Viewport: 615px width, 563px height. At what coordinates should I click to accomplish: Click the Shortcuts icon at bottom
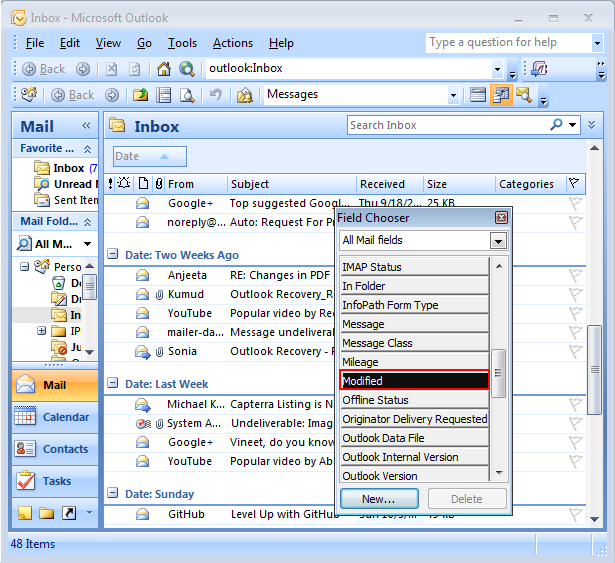[69, 513]
